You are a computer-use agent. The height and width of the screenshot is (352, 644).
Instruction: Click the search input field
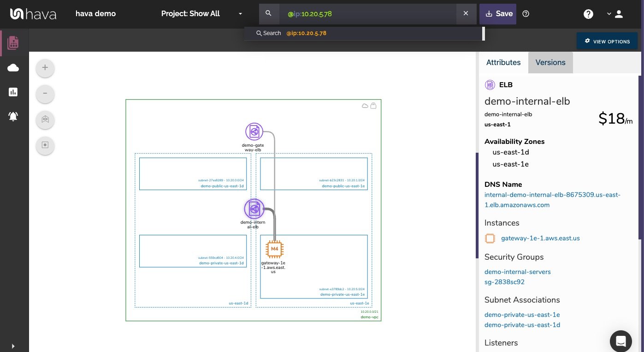[x=368, y=14]
